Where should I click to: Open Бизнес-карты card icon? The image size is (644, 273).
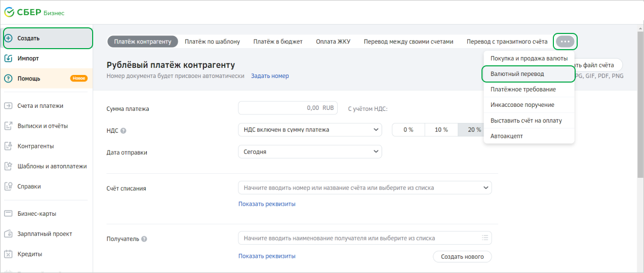pyautogui.click(x=8, y=213)
